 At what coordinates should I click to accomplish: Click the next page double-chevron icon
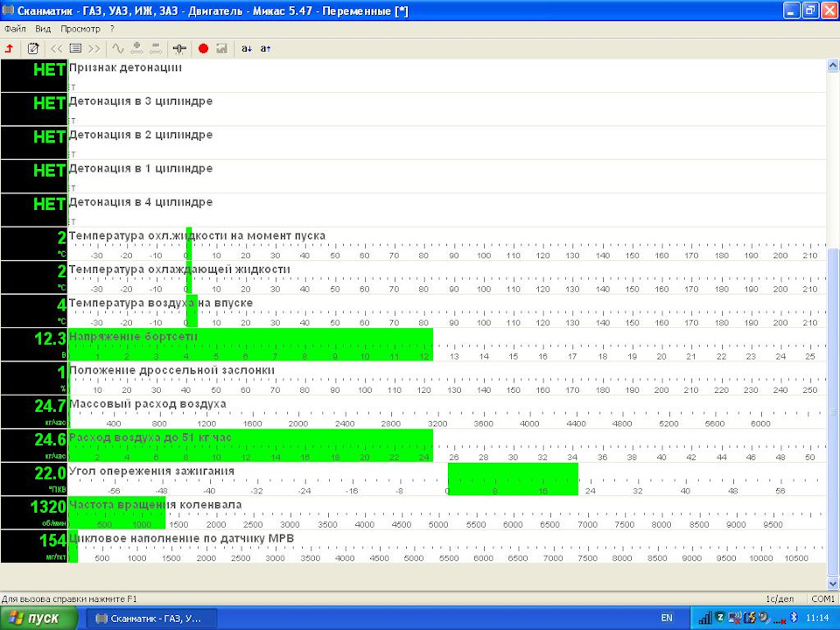(x=94, y=49)
